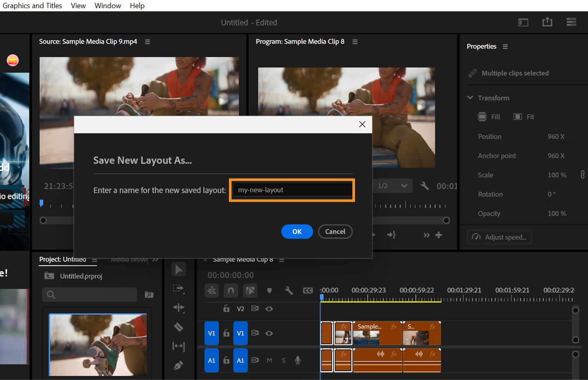Open Source monitor panel menu
The image size is (588, 380).
click(147, 42)
